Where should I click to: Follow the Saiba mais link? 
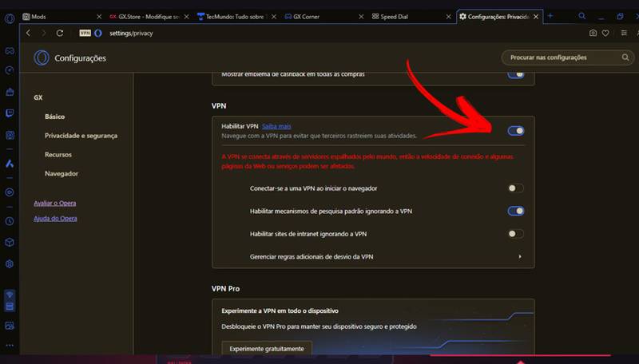276,126
